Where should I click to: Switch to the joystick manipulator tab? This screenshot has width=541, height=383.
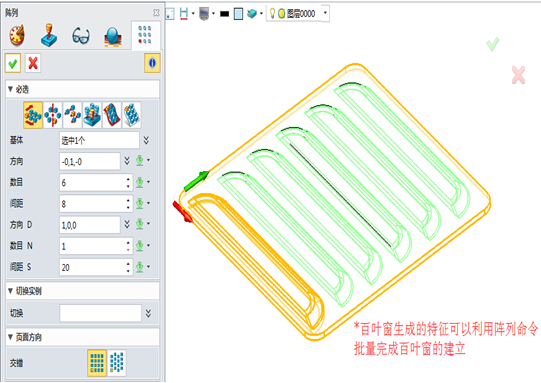coord(49,35)
